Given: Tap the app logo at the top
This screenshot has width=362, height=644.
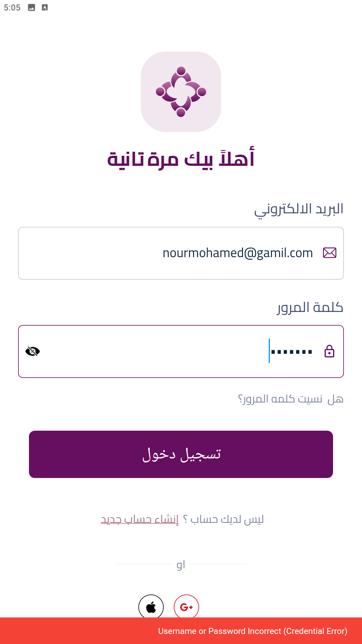Looking at the screenshot, I should click(181, 92).
